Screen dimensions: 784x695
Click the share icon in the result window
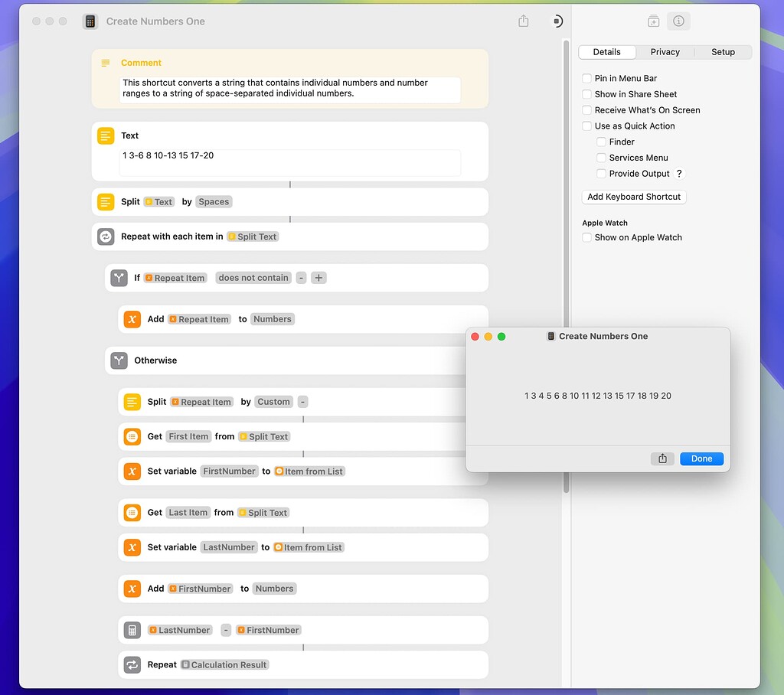[x=662, y=458]
